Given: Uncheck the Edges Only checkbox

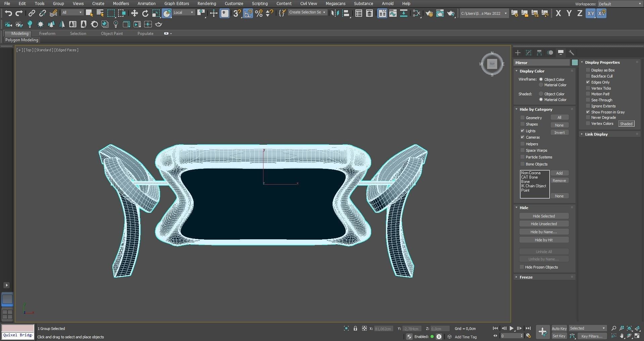Looking at the screenshot, I should 588,82.
